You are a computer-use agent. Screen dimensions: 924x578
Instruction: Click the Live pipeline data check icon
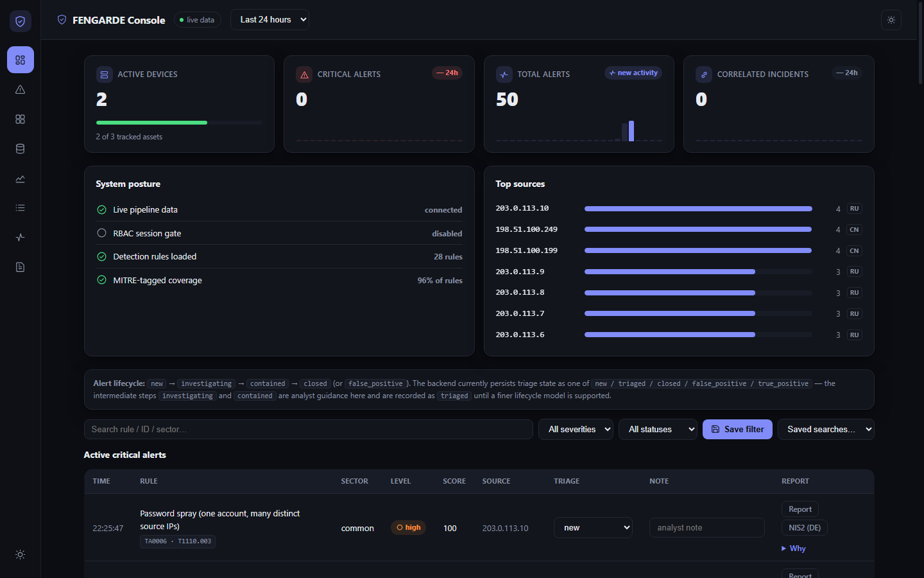(x=101, y=210)
